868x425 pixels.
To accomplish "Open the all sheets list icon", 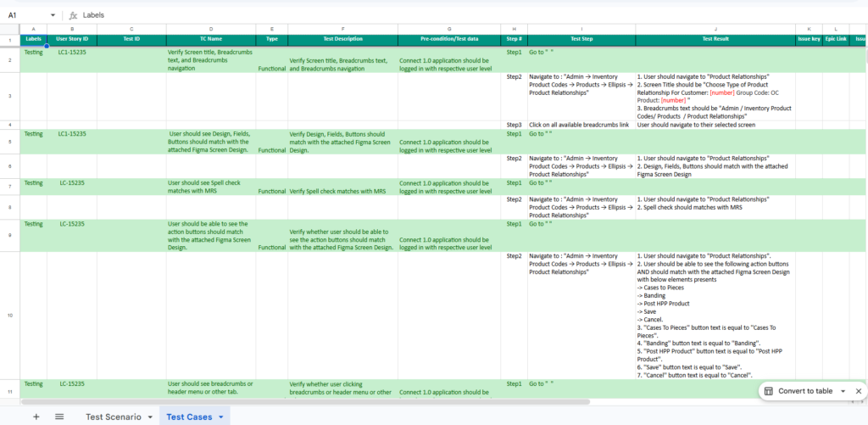I will pos(59,417).
